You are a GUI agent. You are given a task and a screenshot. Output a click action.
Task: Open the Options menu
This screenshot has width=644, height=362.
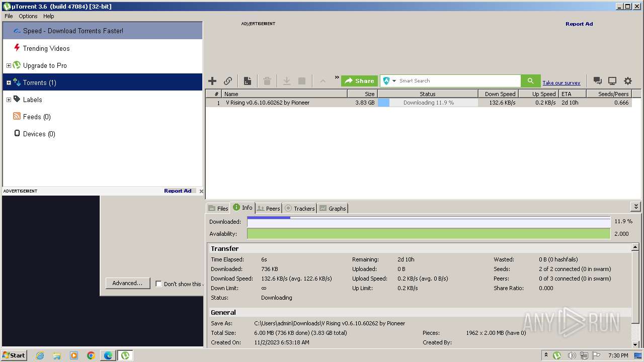[x=28, y=16]
